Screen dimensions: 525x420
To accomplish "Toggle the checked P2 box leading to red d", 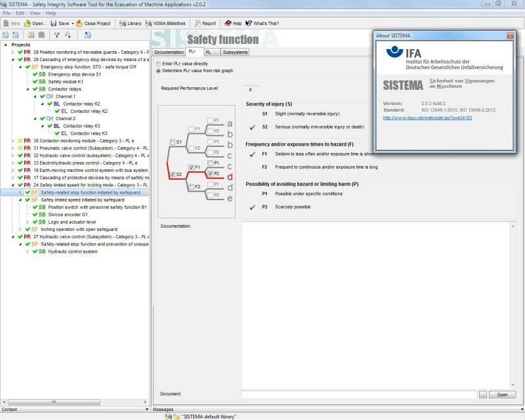I will pos(210,173).
